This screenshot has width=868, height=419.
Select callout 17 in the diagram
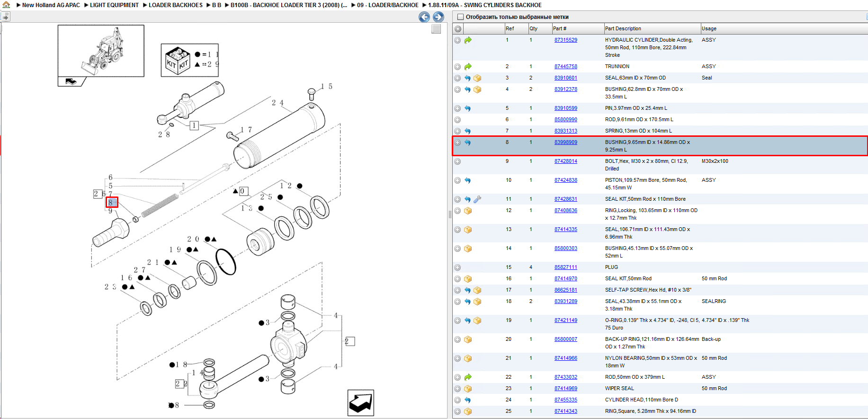(x=246, y=130)
